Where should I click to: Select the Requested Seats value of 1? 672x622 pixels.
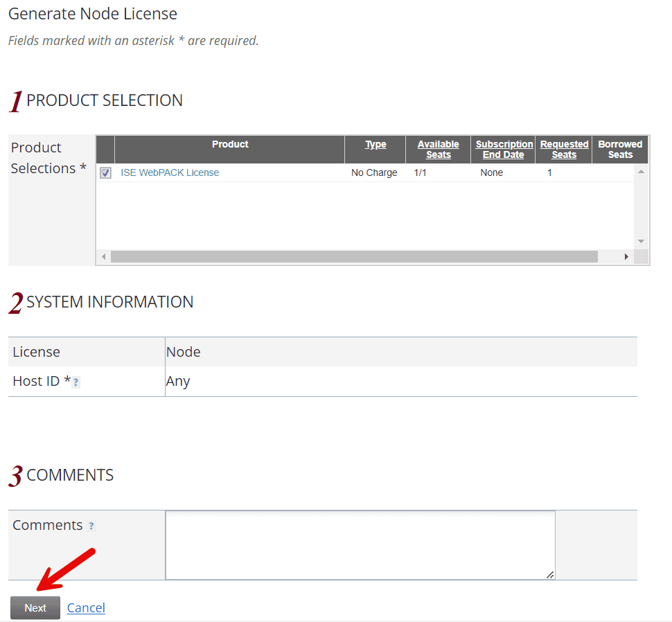(549, 172)
